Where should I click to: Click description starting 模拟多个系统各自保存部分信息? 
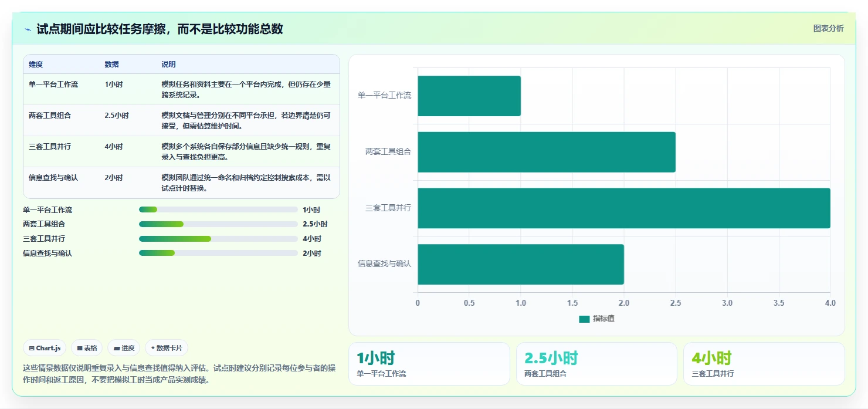[x=246, y=152]
